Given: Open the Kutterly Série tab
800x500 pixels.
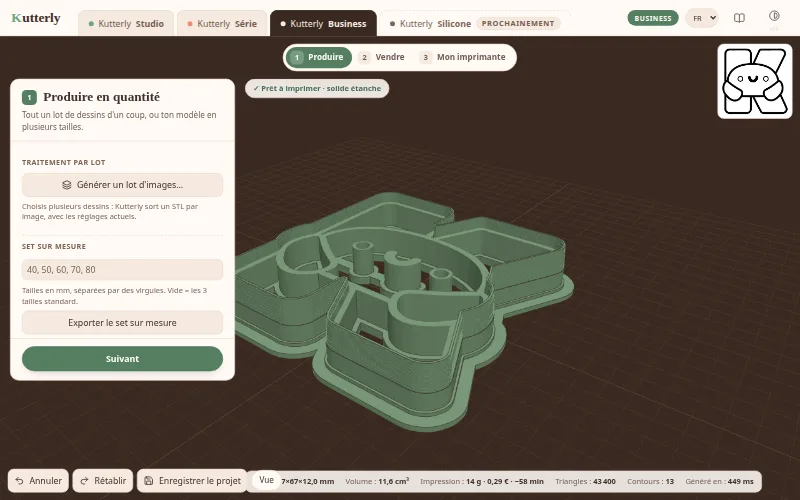Looking at the screenshot, I should point(222,23).
